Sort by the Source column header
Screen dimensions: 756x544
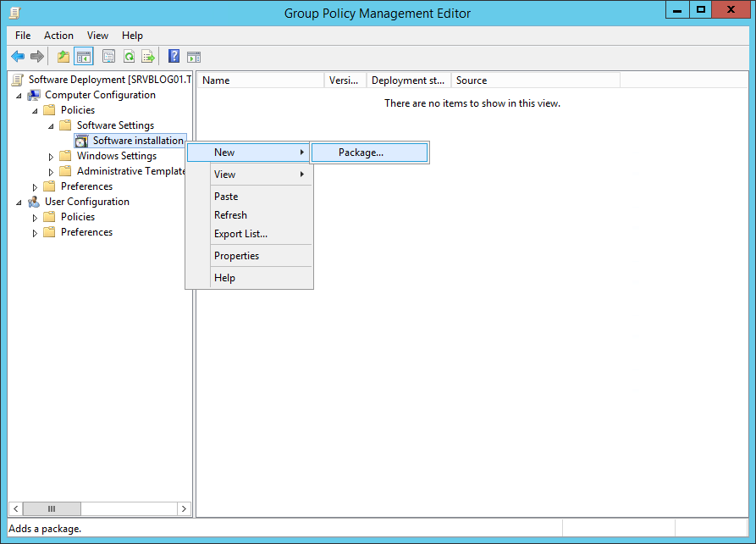(470, 80)
